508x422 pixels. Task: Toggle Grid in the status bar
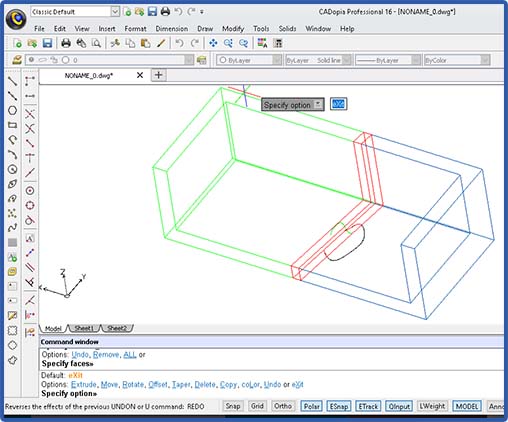(x=257, y=406)
